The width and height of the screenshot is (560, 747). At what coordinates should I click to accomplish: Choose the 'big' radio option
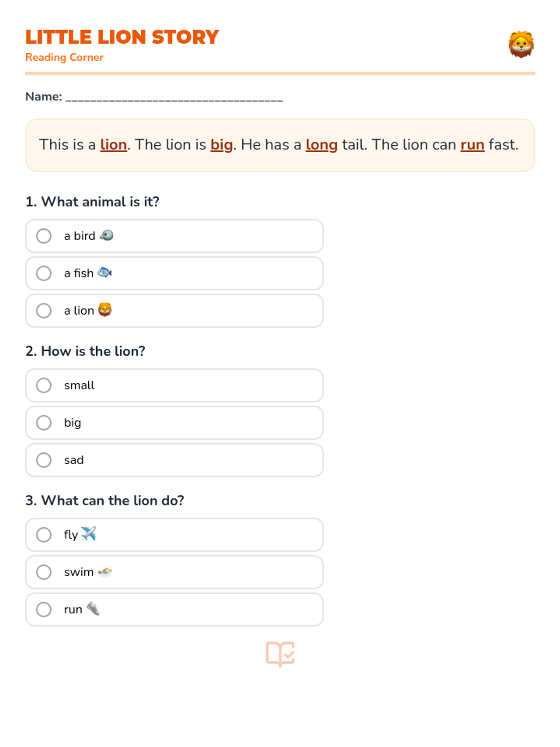coord(44,423)
